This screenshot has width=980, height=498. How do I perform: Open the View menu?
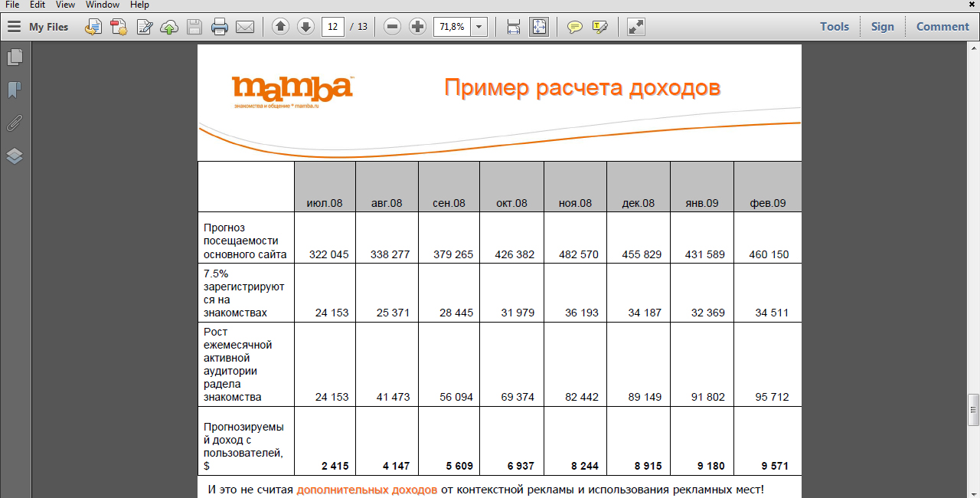pos(65,5)
